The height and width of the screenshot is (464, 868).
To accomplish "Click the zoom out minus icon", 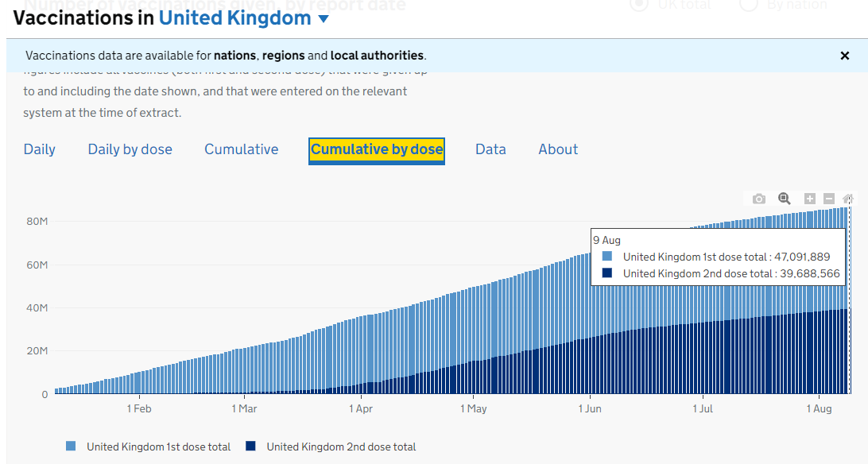I will click(x=828, y=199).
